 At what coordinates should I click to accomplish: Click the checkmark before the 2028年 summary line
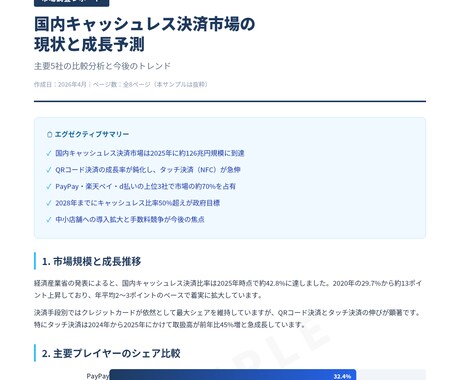pyautogui.click(x=49, y=203)
